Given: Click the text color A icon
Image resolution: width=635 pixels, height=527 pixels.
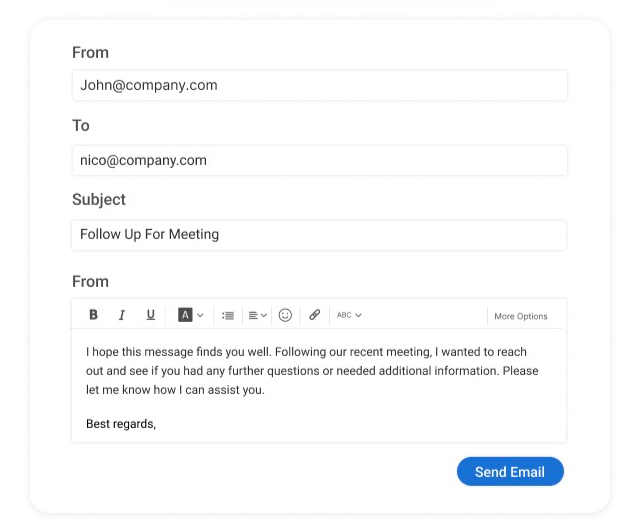Looking at the screenshot, I should (185, 315).
